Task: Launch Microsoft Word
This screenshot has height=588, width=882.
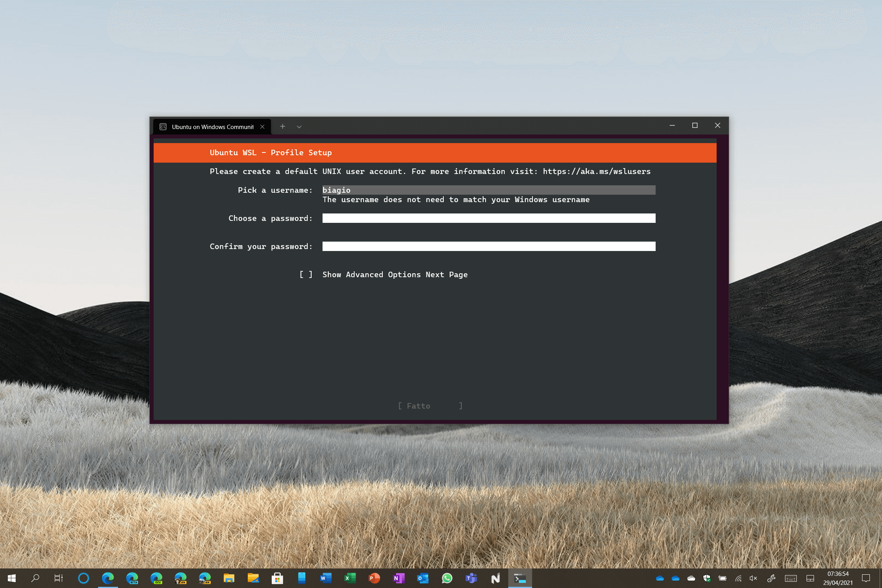Action: pyautogui.click(x=326, y=578)
